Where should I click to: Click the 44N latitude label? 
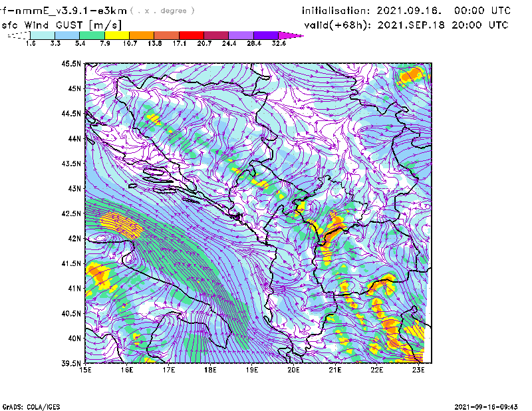[x=74, y=138]
